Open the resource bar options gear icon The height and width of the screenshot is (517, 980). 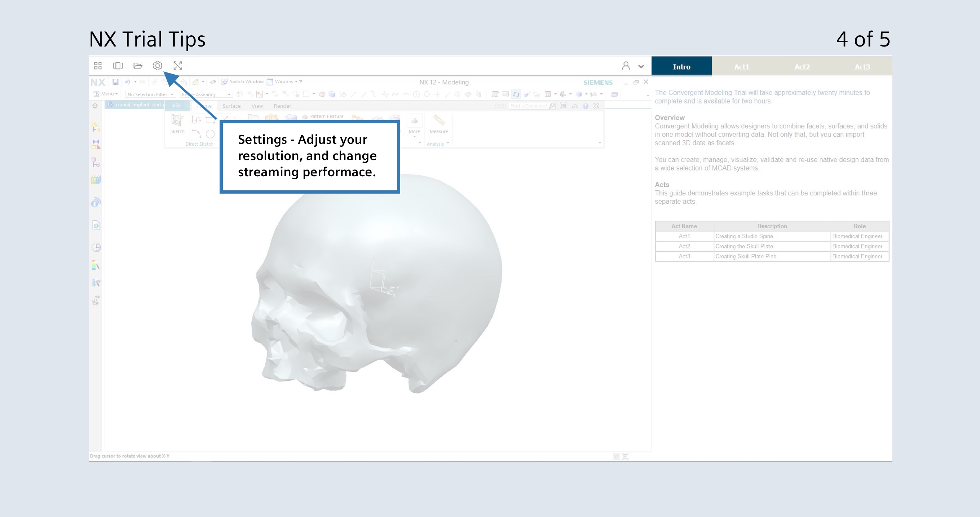[95, 106]
